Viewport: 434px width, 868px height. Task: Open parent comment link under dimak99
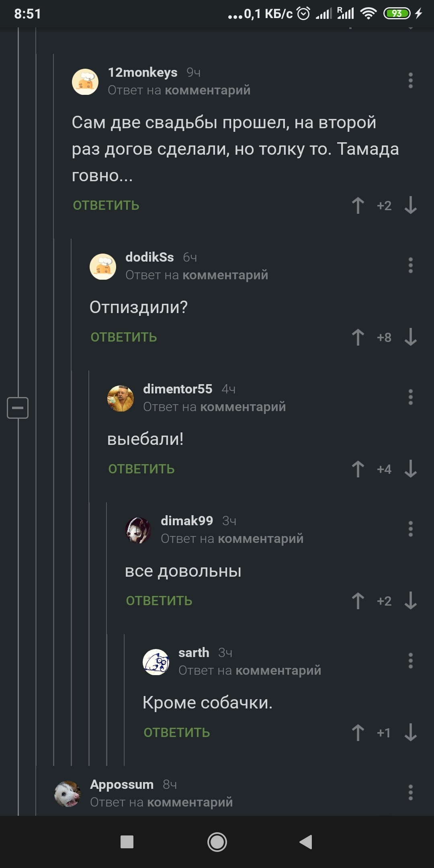261,538
